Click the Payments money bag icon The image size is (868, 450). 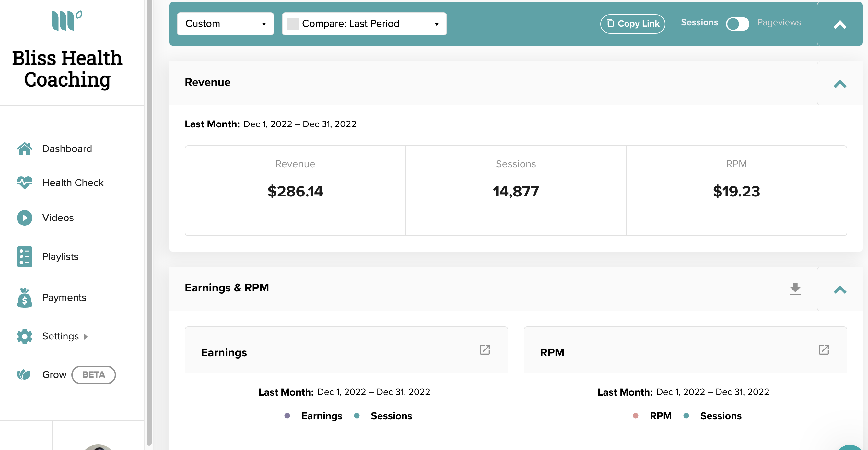pyautogui.click(x=25, y=298)
